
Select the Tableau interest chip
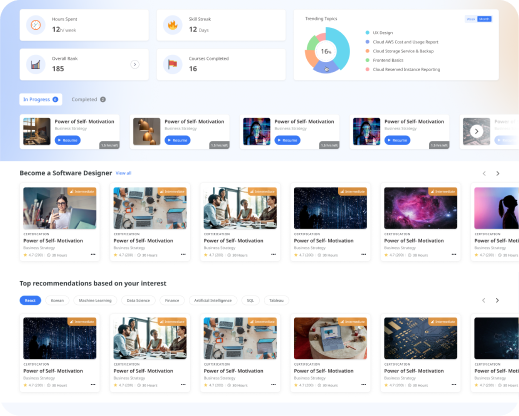point(276,300)
